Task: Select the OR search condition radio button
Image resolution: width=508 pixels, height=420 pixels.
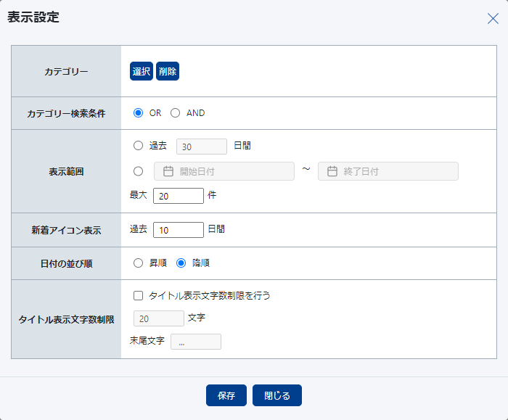Action: click(139, 113)
